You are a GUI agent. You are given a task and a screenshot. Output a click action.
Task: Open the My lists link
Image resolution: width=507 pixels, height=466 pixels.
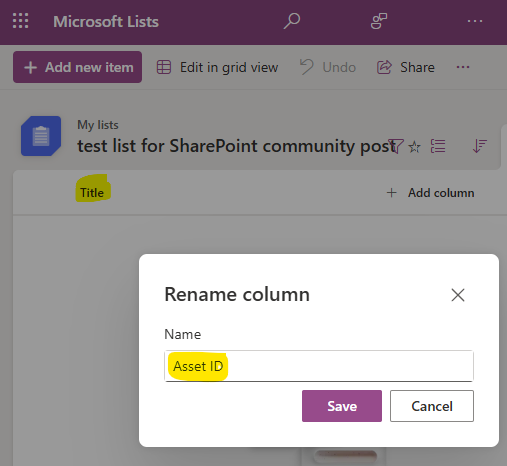pyautogui.click(x=98, y=125)
